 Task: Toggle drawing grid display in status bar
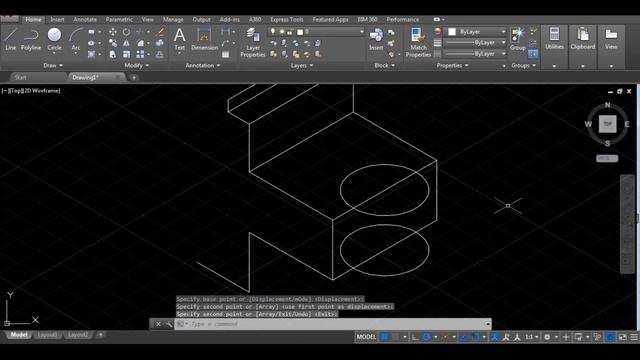[384, 337]
